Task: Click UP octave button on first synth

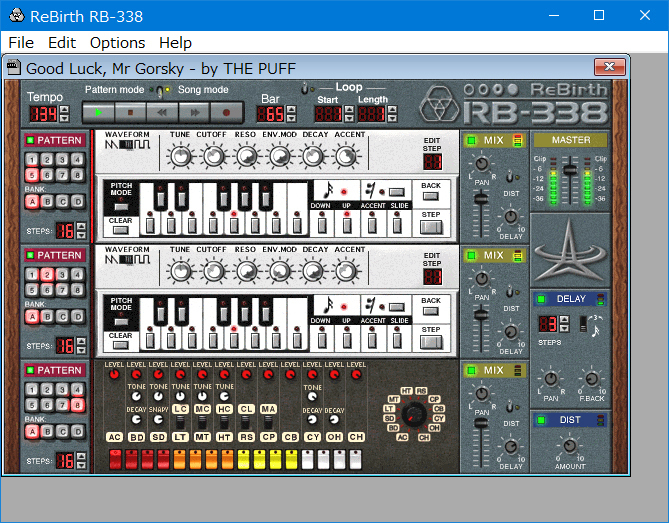Action: coord(347,224)
